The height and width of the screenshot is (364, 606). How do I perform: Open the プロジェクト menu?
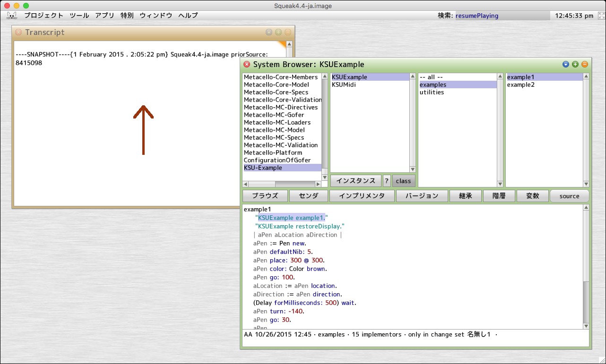(x=43, y=16)
